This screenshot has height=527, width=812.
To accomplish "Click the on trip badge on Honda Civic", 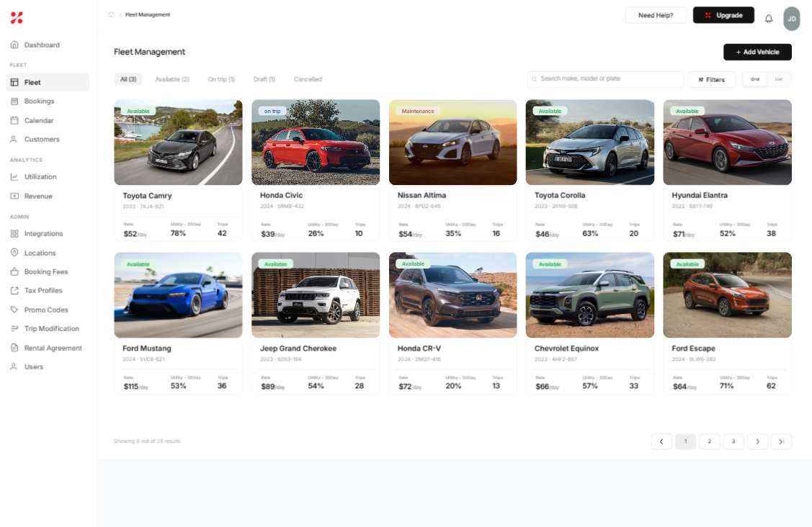I will tap(272, 112).
